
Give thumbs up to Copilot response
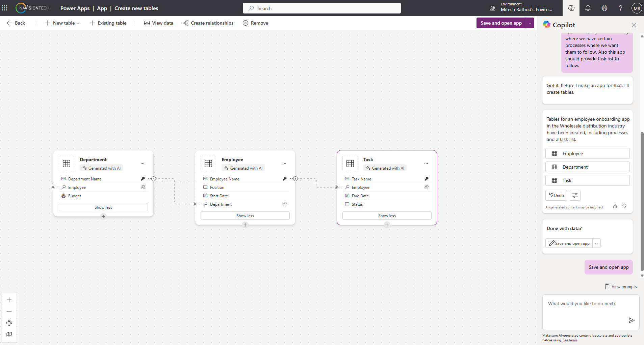click(615, 206)
